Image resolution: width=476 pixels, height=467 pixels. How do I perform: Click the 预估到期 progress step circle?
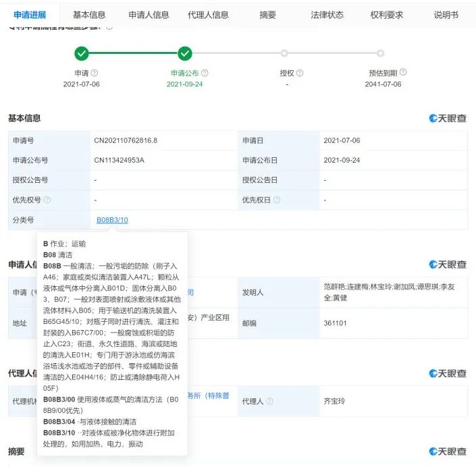coord(381,53)
